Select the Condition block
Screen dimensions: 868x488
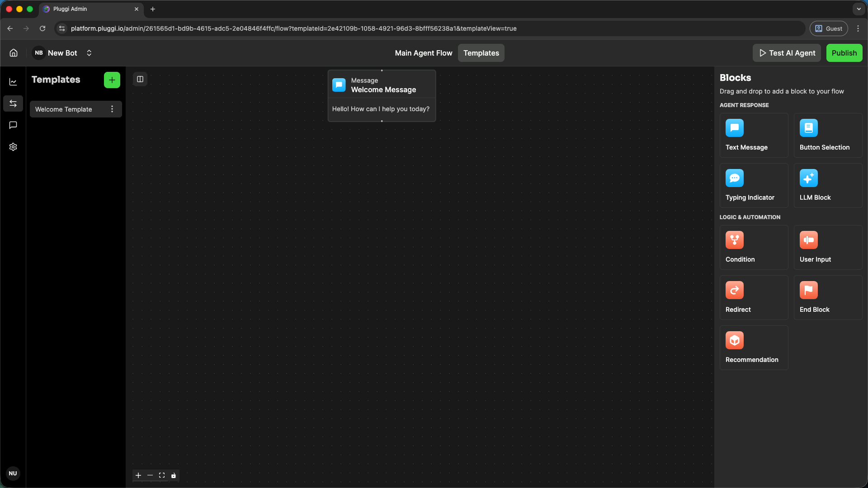753,247
